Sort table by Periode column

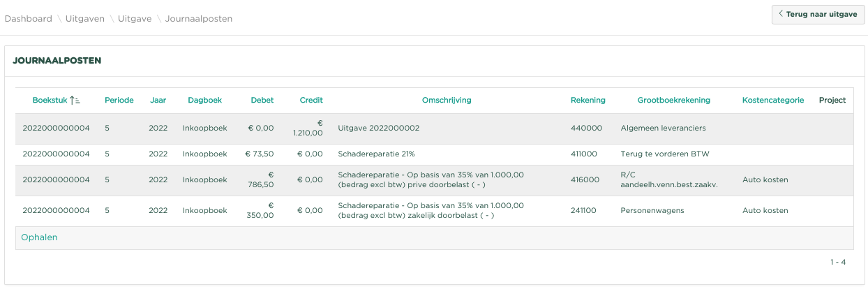tap(119, 101)
